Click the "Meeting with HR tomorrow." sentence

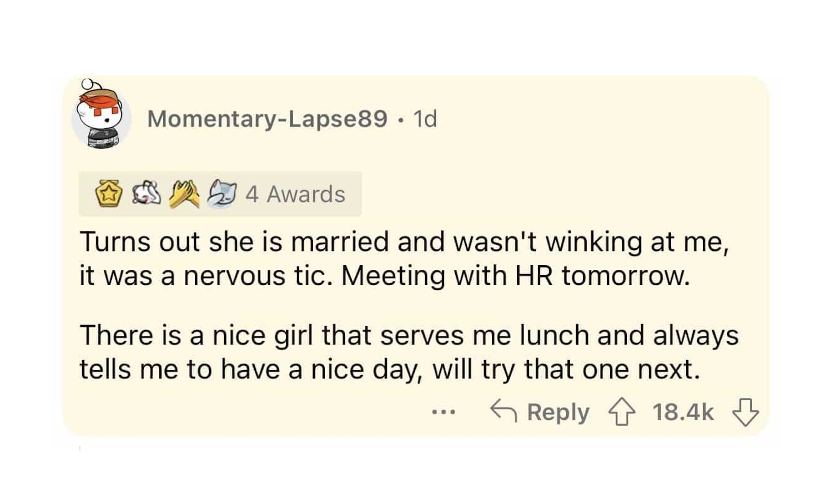515,276
